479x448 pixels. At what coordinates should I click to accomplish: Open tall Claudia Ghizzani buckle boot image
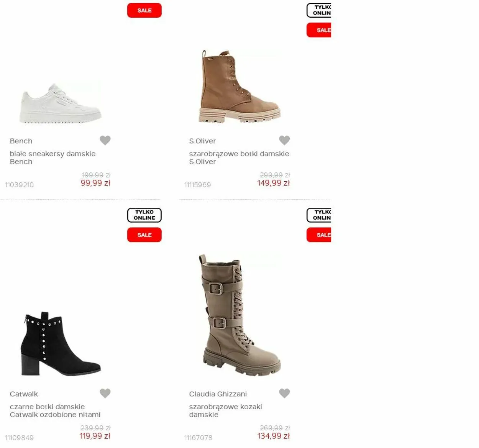coord(240,315)
